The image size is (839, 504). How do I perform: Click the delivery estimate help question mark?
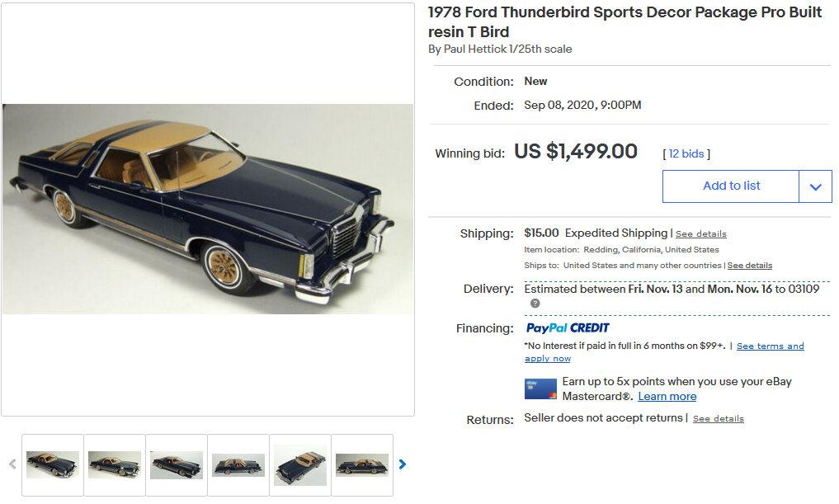click(534, 304)
